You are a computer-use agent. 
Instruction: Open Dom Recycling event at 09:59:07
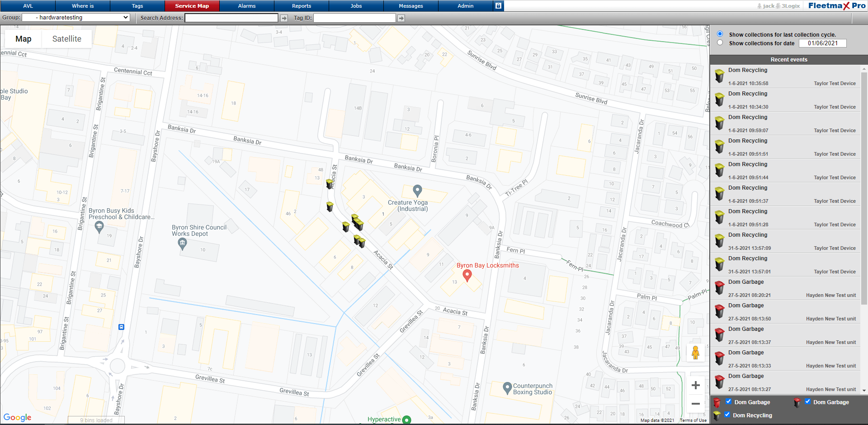point(785,124)
